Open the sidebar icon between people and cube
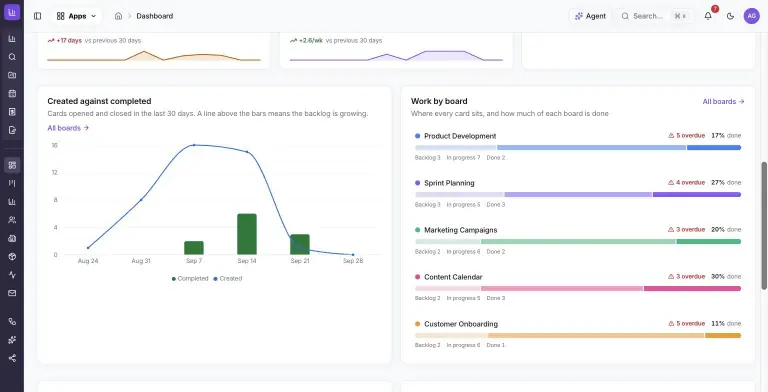 (x=12, y=238)
